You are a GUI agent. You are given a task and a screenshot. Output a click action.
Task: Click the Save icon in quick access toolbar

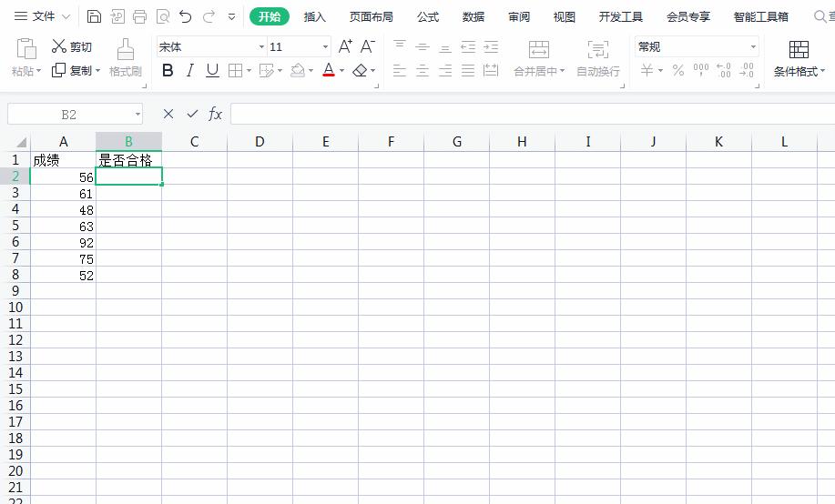[x=94, y=16]
